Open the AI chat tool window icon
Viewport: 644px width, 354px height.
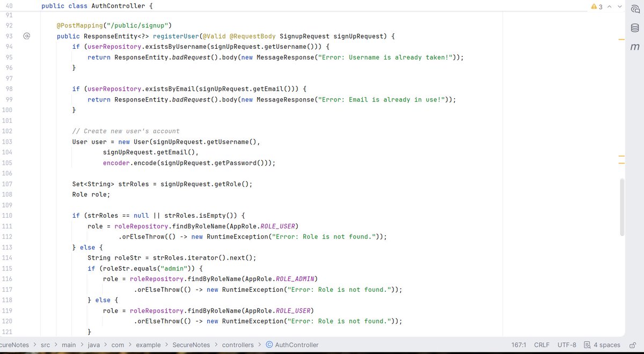[x=635, y=9]
